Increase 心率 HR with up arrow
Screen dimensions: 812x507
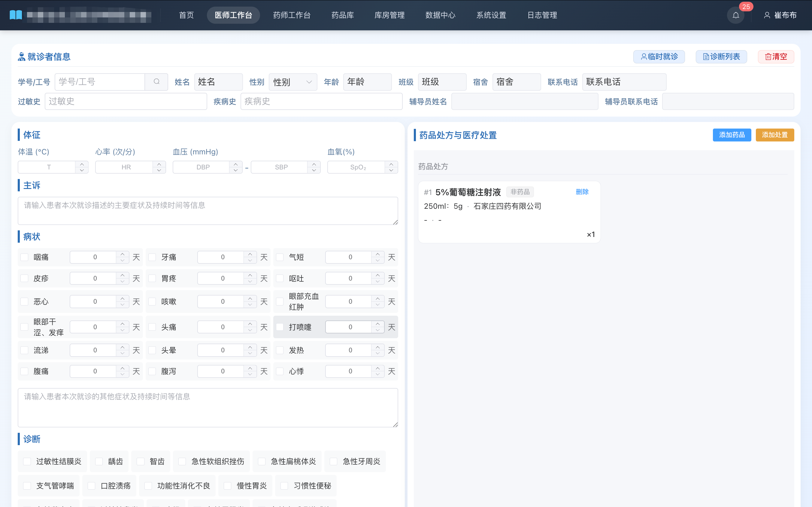159,164
